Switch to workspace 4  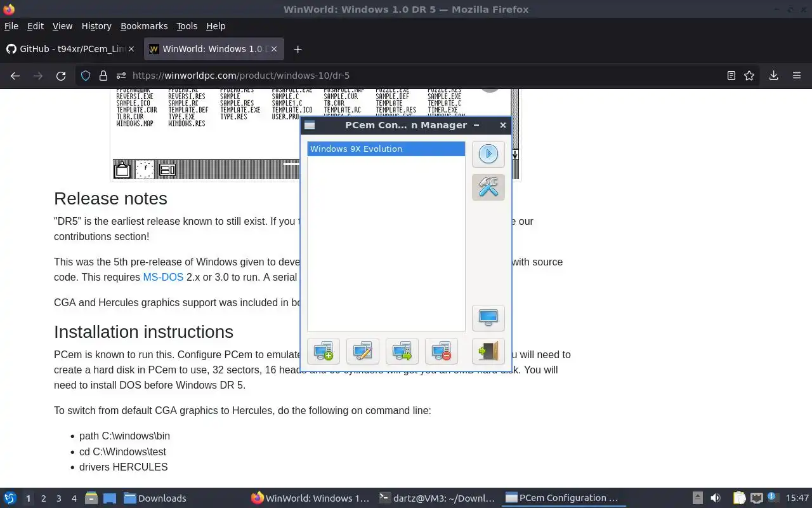pos(74,498)
